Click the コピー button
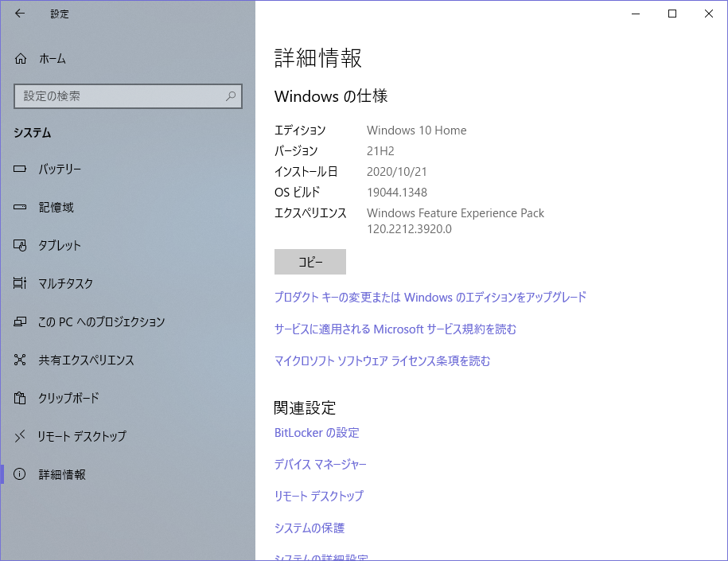This screenshot has height=561, width=728. click(x=310, y=262)
